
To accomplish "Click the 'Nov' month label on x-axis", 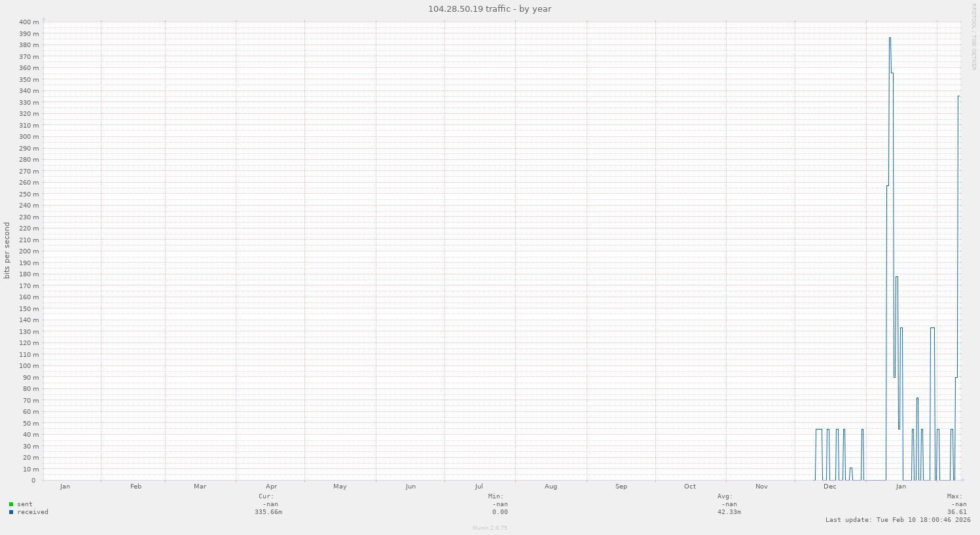I will [761, 487].
